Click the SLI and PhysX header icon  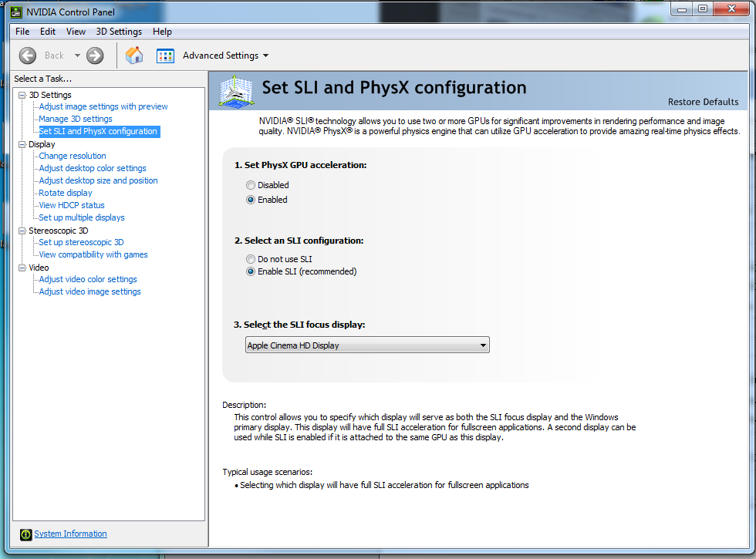(x=236, y=91)
